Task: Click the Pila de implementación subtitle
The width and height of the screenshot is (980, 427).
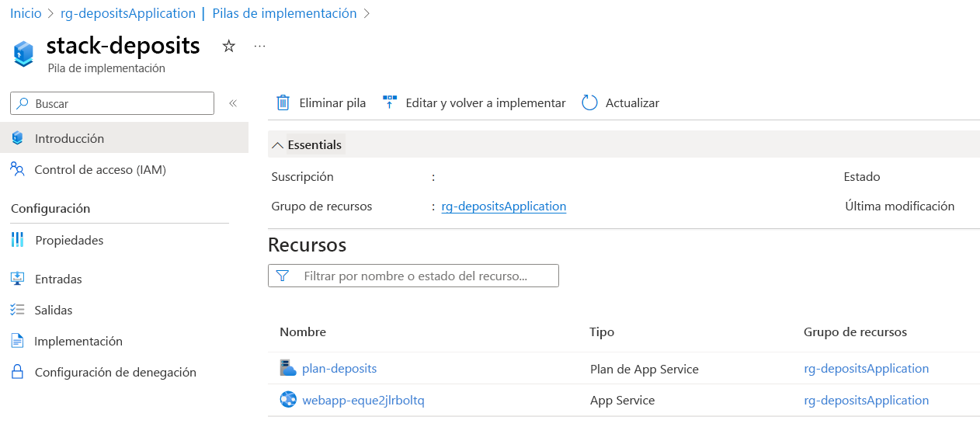Action: pyautogui.click(x=106, y=68)
